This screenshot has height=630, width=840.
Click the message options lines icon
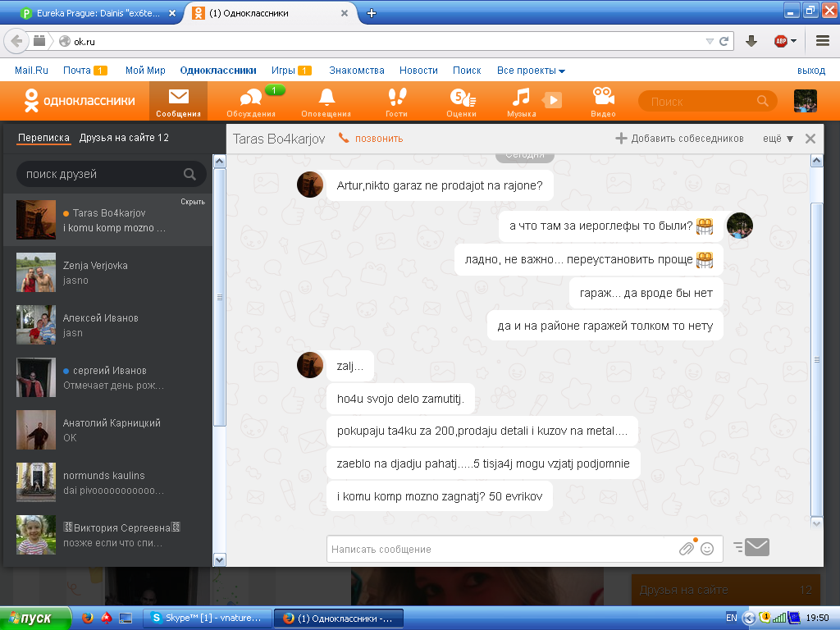[x=738, y=547]
